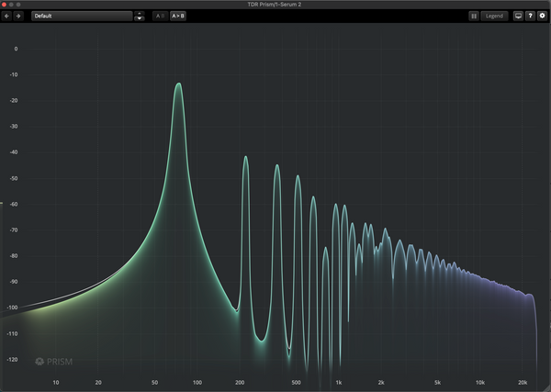Open the display options monitor icon
The width and height of the screenshot is (551, 392).
[x=518, y=16]
